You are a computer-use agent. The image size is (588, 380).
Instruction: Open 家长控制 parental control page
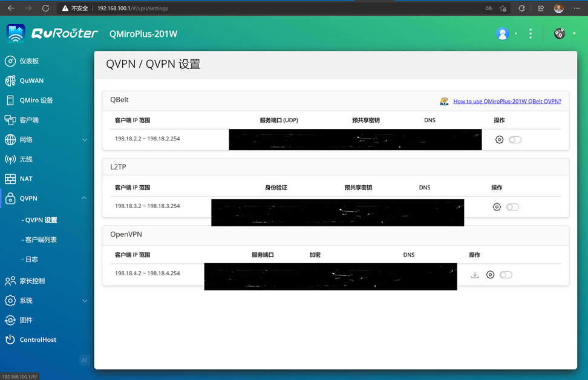32,281
